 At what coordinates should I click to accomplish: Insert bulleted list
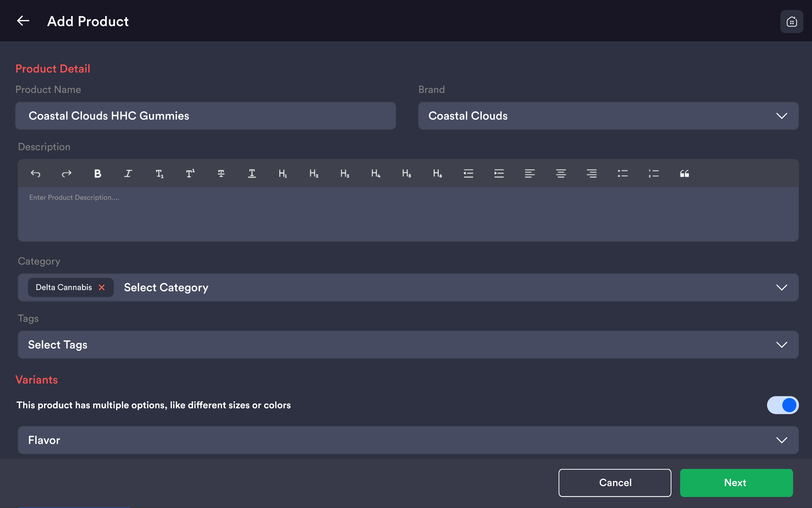click(x=623, y=173)
